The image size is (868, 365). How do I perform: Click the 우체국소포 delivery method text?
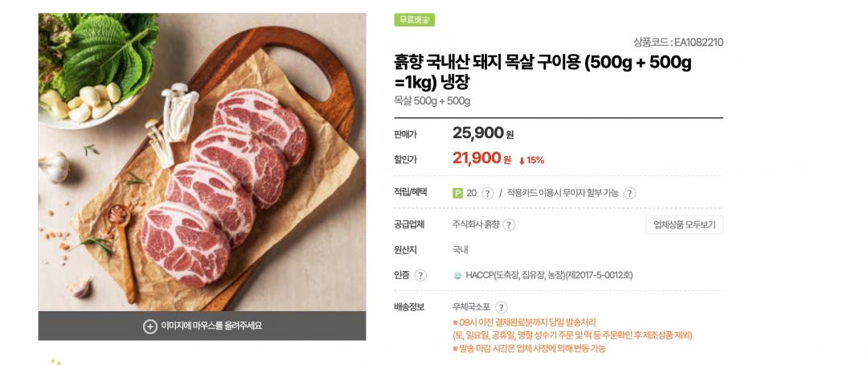(x=471, y=307)
